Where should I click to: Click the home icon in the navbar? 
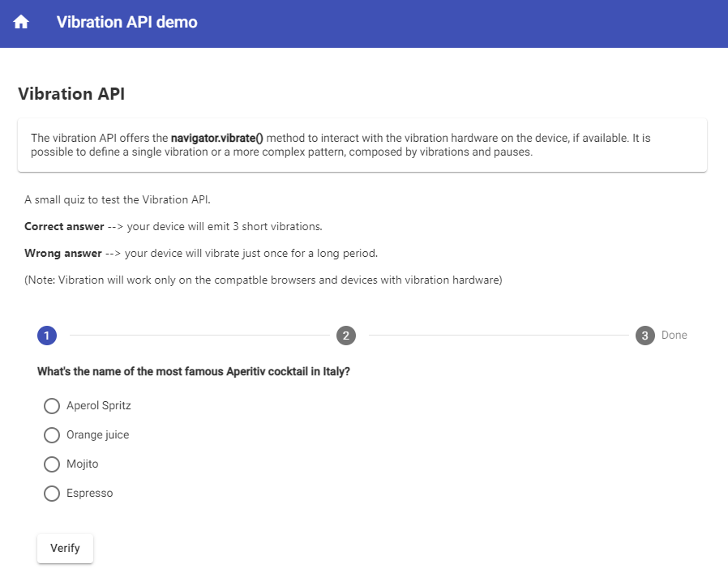tap(20, 22)
